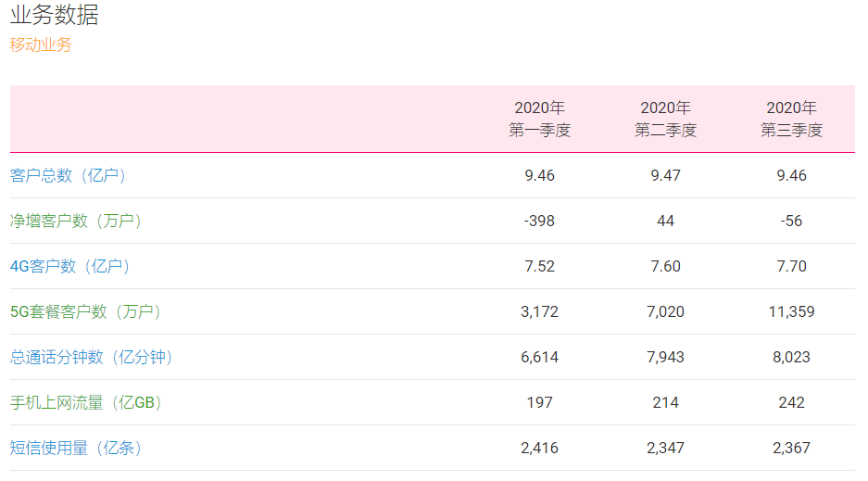Open the 客户总数（亿户）row label
Viewport: 868px width, 481px height.
pyautogui.click(x=68, y=175)
